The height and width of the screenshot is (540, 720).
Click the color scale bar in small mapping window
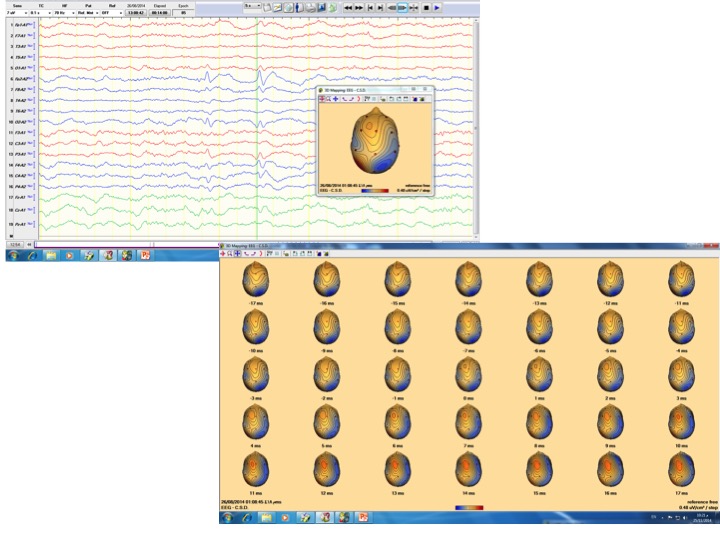[x=376, y=189]
